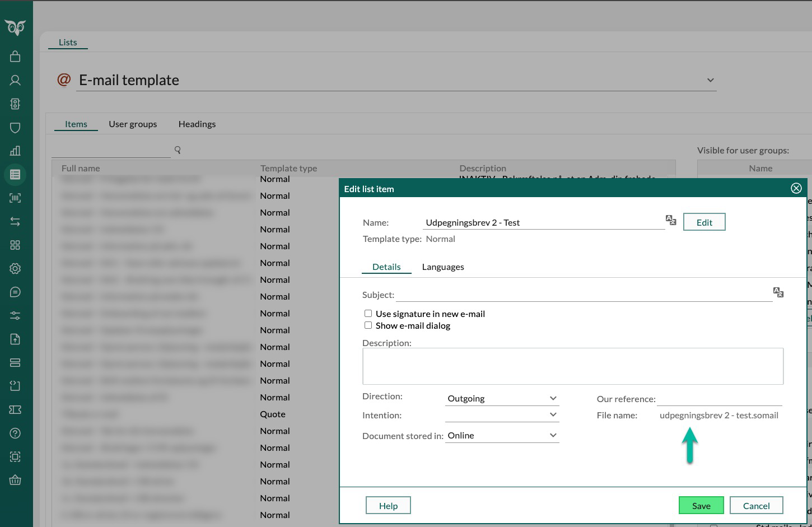Click into the Subject field

click(584, 294)
